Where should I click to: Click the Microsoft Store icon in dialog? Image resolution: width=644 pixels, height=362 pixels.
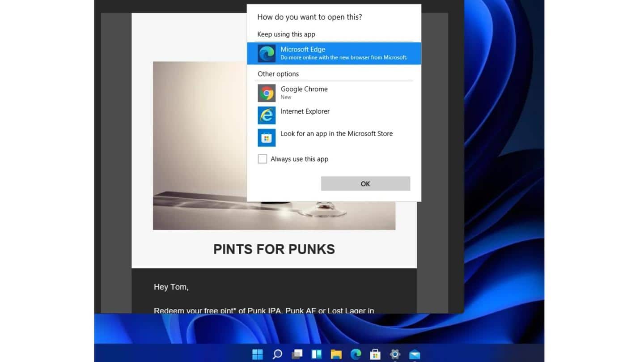coord(267,138)
